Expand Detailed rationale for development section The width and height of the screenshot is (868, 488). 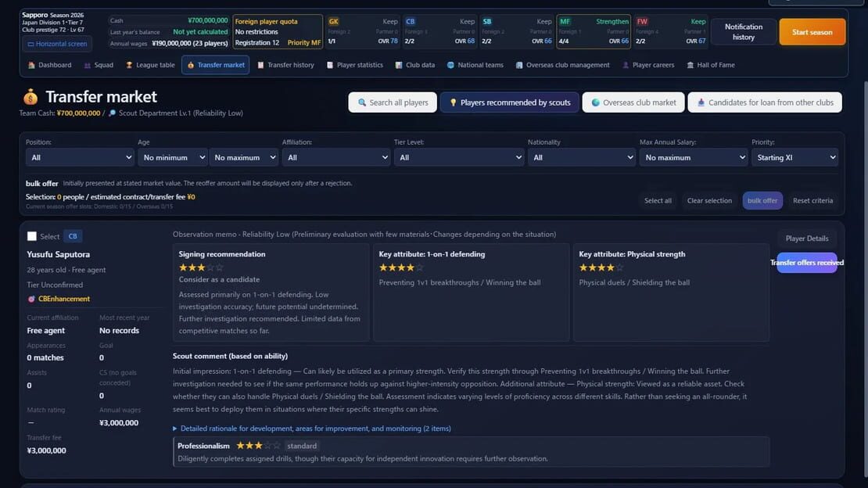click(x=312, y=429)
